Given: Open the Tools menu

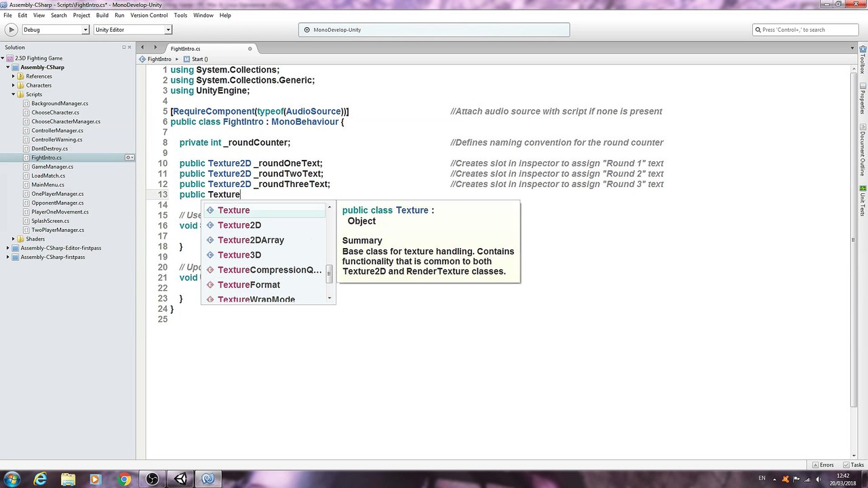Looking at the screenshot, I should coord(180,15).
